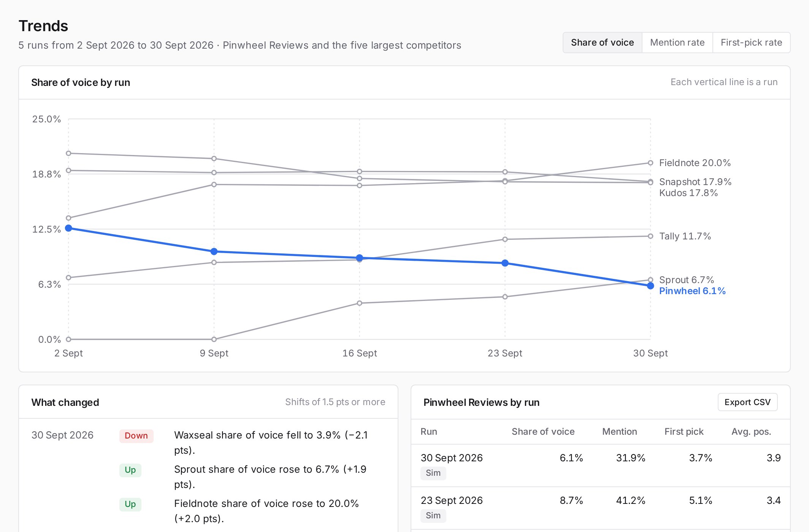Screen dimensions: 809x532
Task: Click the Shifts of 1.5 pts or more note
Action: tap(335, 402)
